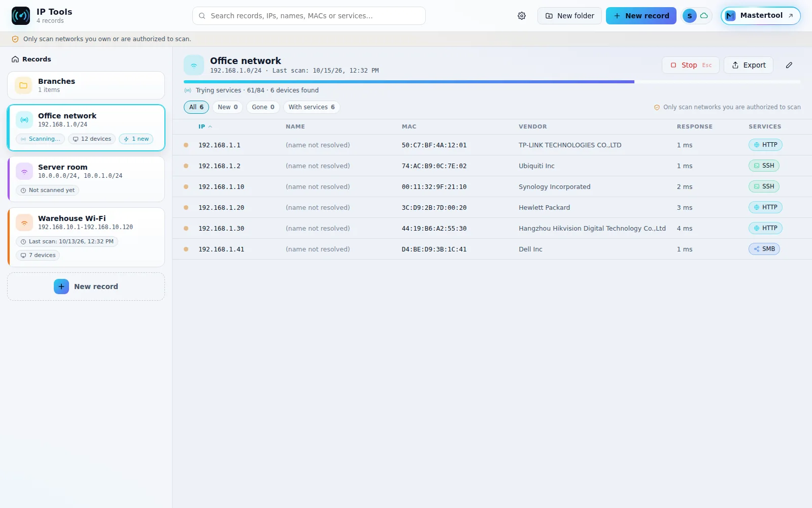Open the Records home navigation item

(x=31, y=59)
